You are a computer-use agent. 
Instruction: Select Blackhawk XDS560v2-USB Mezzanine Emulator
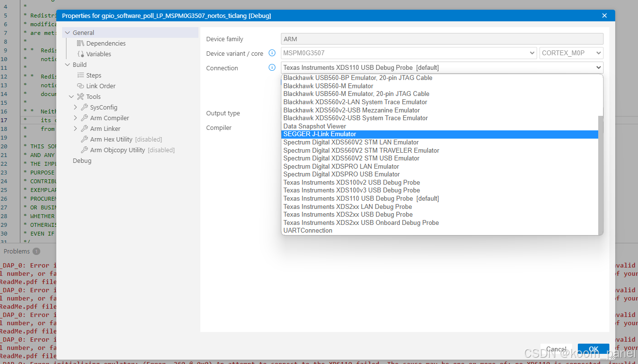[x=440, y=110]
